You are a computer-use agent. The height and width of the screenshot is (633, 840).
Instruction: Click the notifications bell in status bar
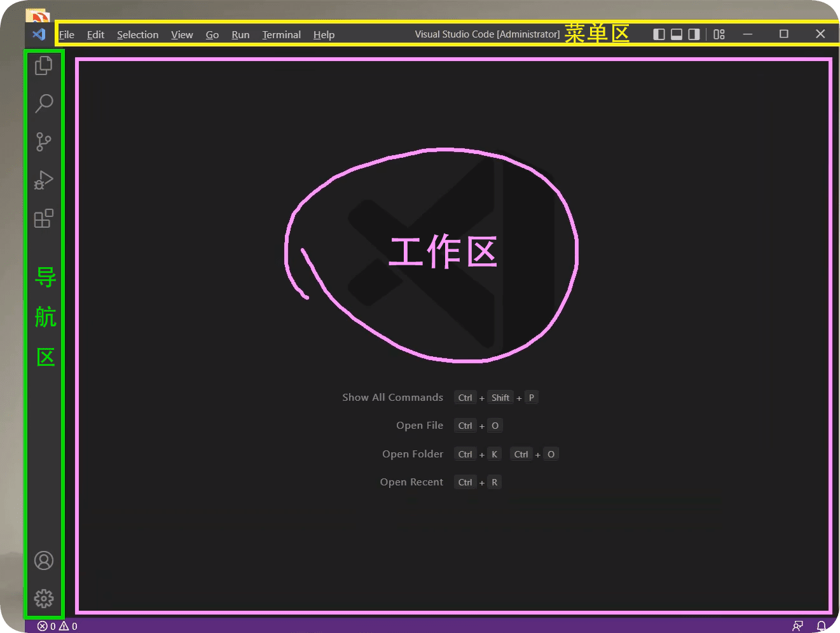821,626
